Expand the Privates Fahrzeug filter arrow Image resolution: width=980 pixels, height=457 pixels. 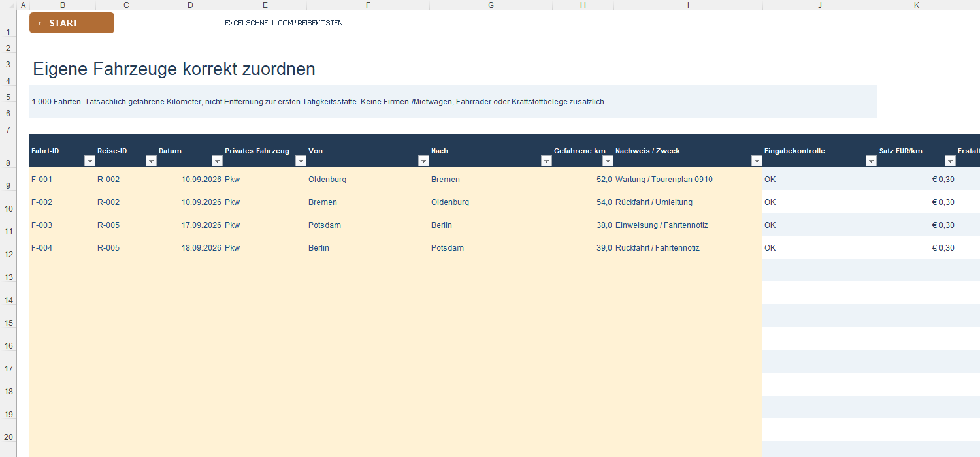point(301,161)
